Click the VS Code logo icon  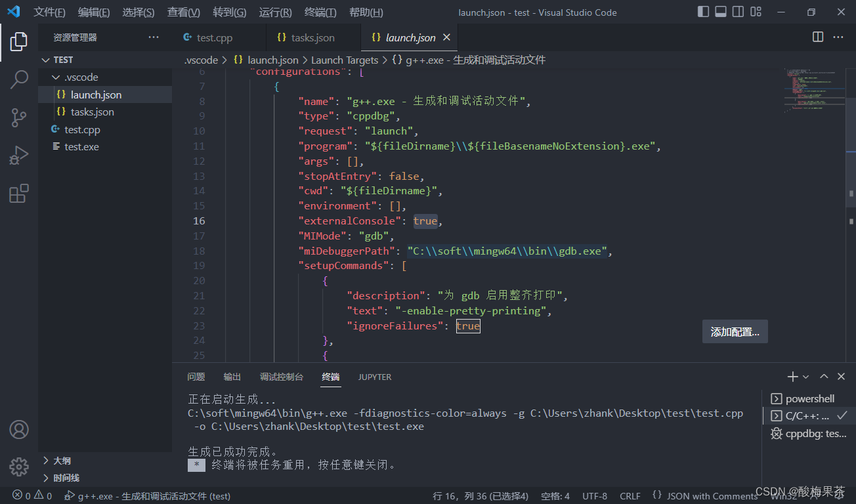[x=13, y=12]
